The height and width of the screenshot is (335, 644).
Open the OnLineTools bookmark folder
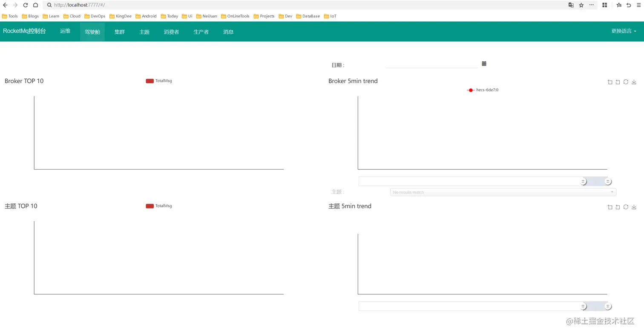235,16
